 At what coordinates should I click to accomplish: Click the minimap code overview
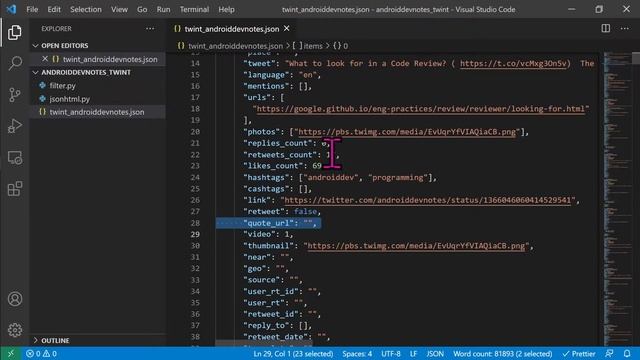[x=617, y=198]
